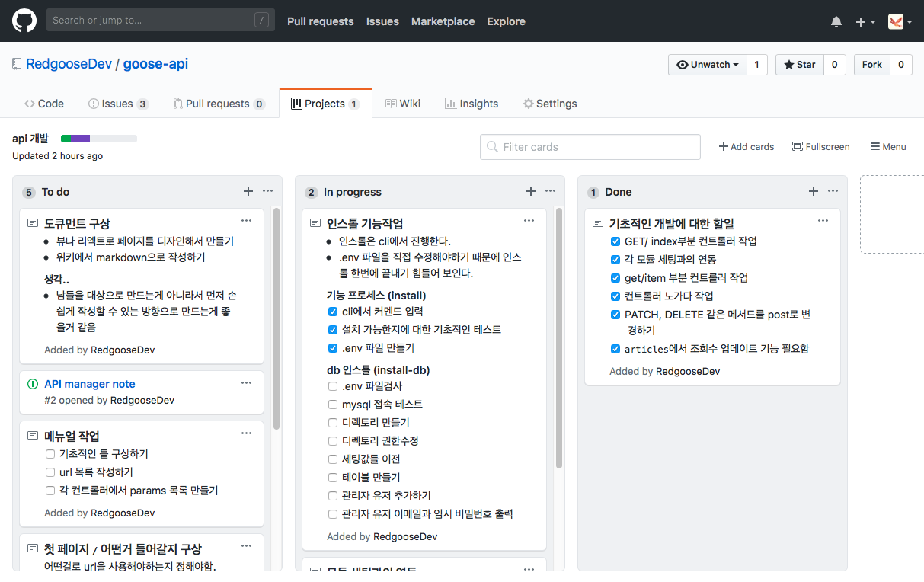Focus the Filter cards field
This screenshot has width=924, height=582.
590,147
